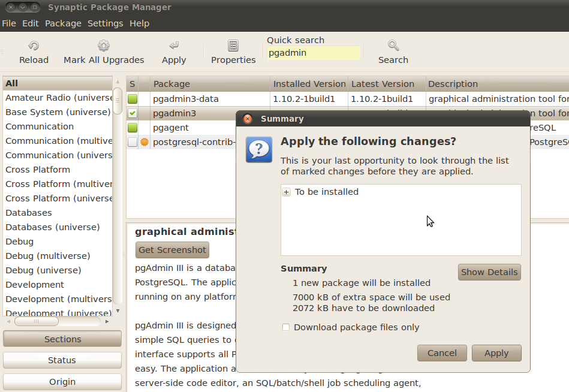This screenshot has height=392, width=569.
Task: Click the blue question mark dialog icon
Action: point(259,149)
